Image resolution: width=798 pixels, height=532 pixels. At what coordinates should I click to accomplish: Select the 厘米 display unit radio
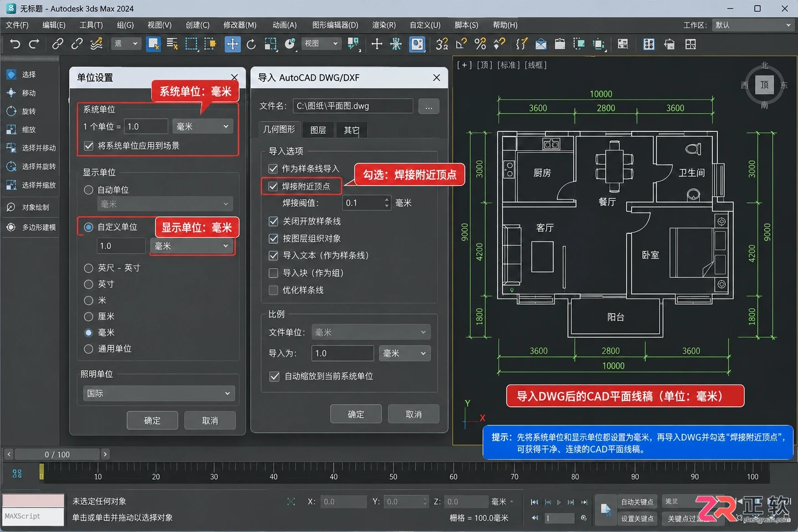[88, 316]
